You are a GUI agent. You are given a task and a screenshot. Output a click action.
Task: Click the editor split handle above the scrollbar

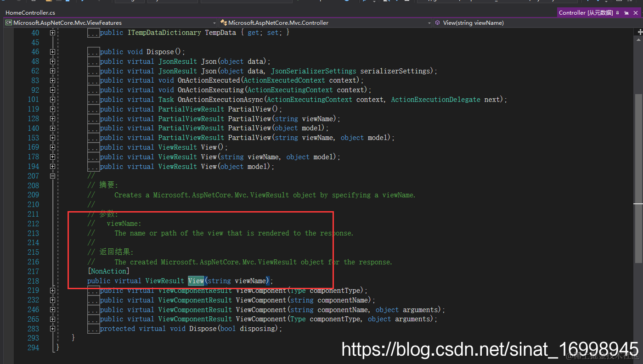click(640, 32)
